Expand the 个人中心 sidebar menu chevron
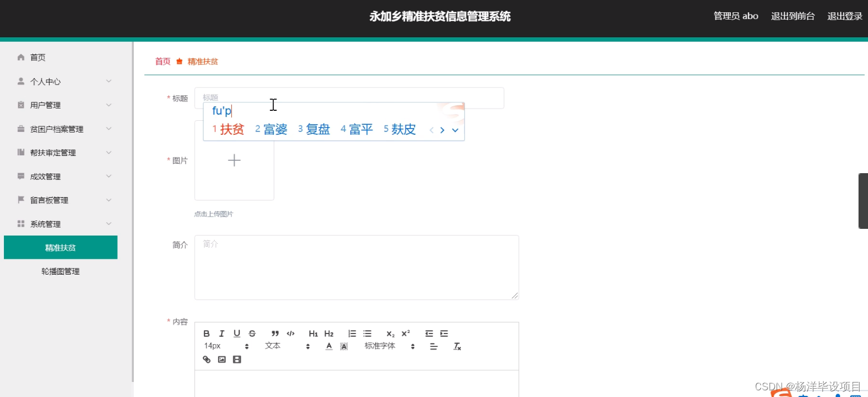The height and width of the screenshot is (397, 868). 109,81
